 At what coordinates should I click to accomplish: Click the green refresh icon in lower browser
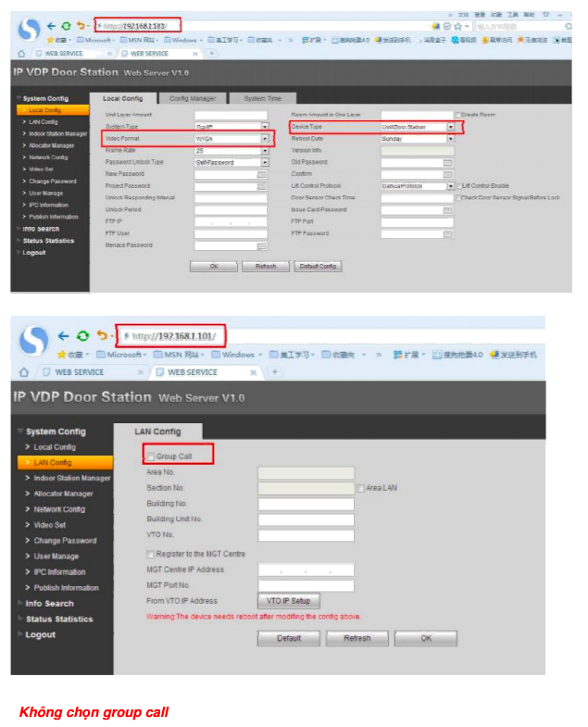point(83,335)
